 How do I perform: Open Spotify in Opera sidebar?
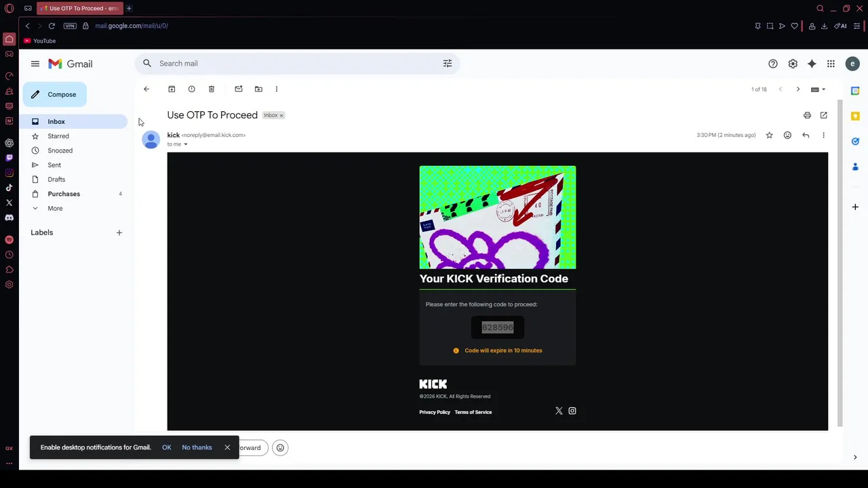pyautogui.click(x=9, y=240)
